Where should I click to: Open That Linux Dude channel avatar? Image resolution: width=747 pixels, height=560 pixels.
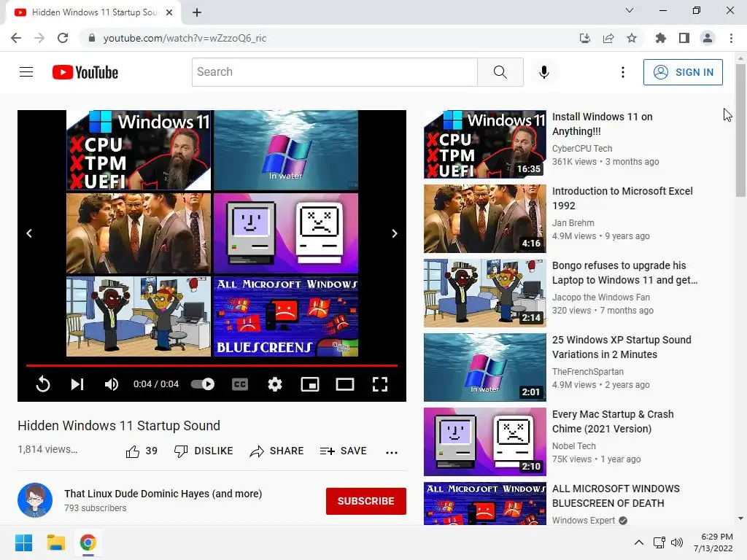(x=35, y=500)
